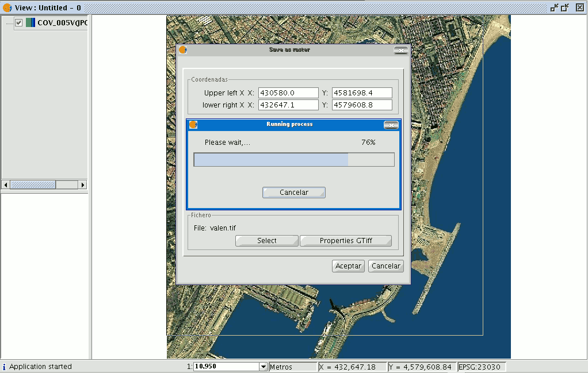Screen dimensions: 588x373
Task: Click the raster layer icon beside COV_005V
Action: coord(30,23)
